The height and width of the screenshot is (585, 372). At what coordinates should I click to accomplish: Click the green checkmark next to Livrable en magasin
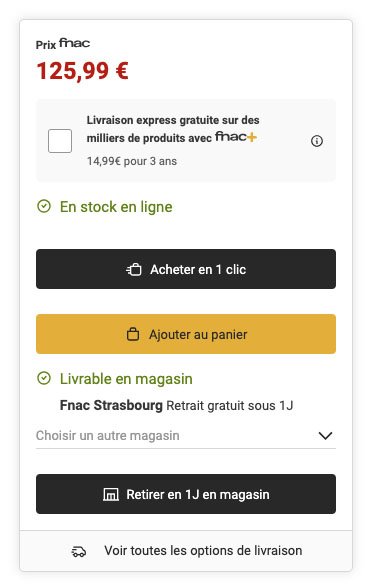click(44, 378)
